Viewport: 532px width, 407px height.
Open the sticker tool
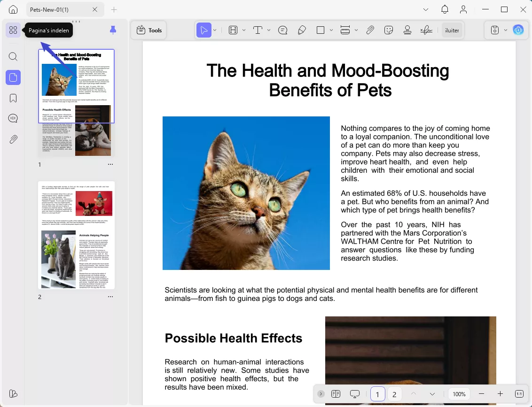(389, 31)
